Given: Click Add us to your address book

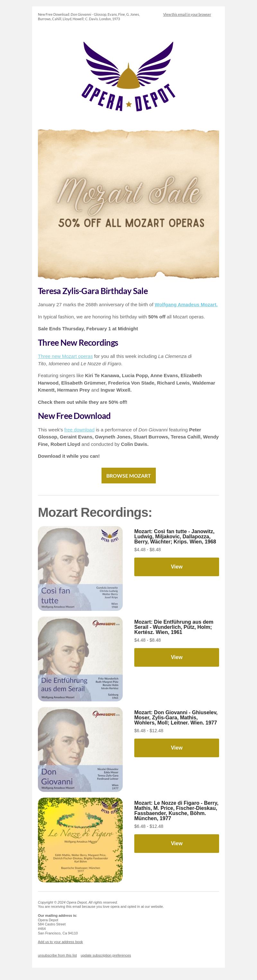Looking at the screenshot, I should [x=60, y=942].
